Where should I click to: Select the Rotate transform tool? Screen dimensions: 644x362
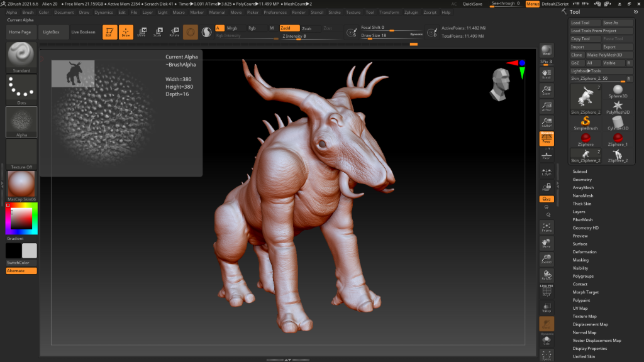pos(174,32)
